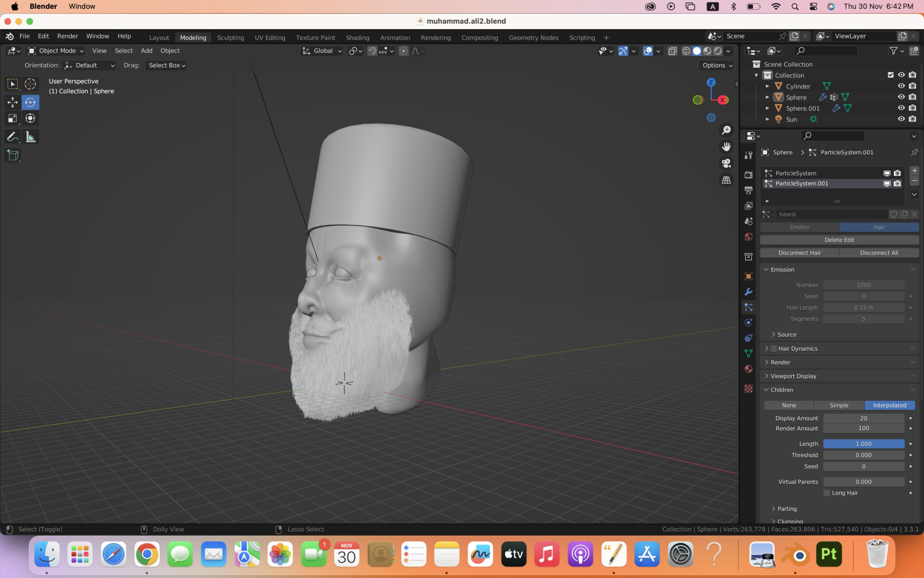
Task: Select the Scale tool
Action: click(13, 118)
